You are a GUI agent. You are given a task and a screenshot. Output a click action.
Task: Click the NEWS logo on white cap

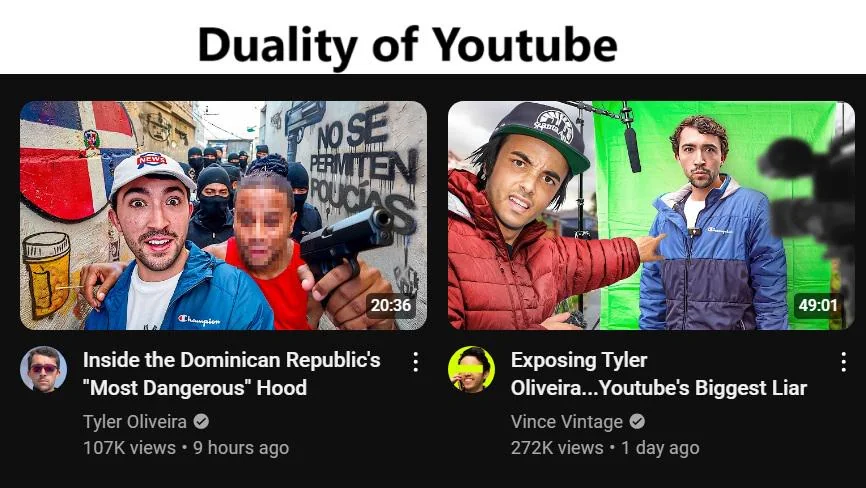tap(151, 160)
